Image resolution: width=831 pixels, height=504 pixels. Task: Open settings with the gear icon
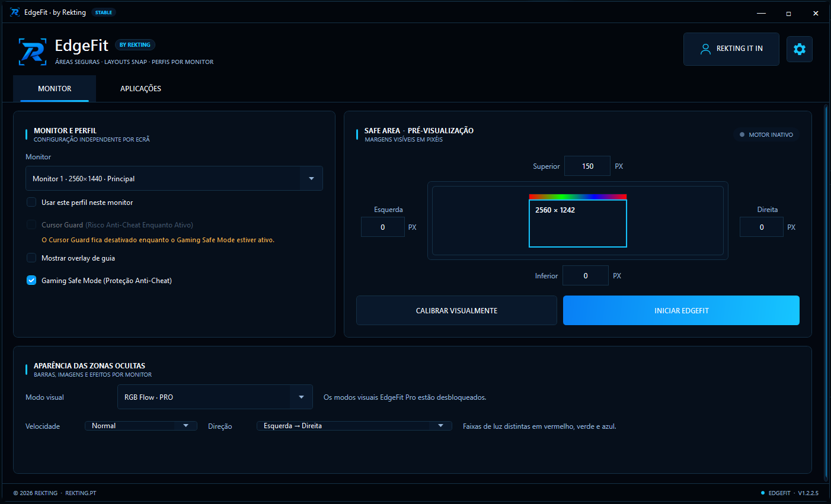tap(799, 49)
